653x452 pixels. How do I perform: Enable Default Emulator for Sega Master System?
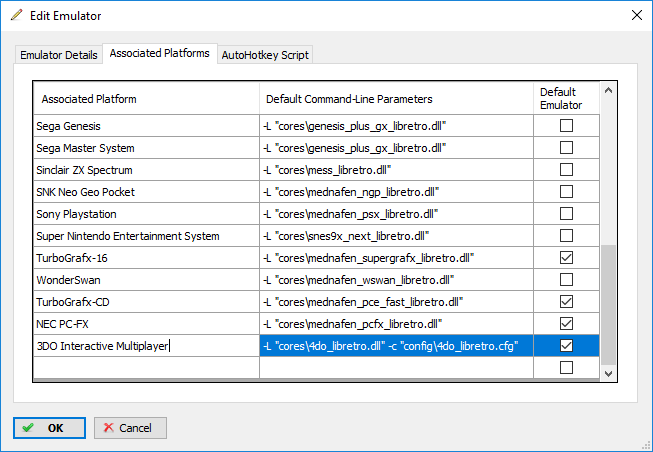pyautogui.click(x=566, y=147)
